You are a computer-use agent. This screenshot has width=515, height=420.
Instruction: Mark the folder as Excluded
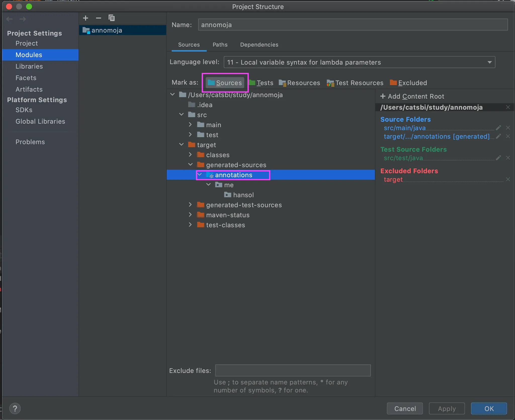pos(408,83)
